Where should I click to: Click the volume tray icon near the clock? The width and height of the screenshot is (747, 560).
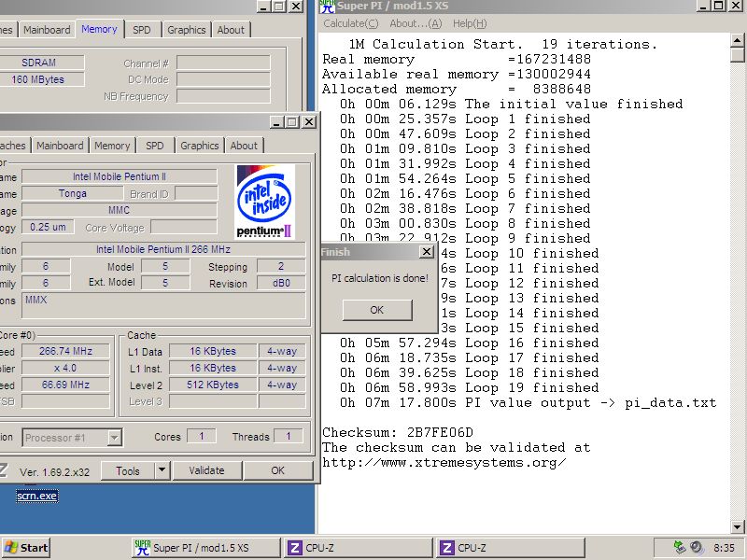click(x=697, y=547)
